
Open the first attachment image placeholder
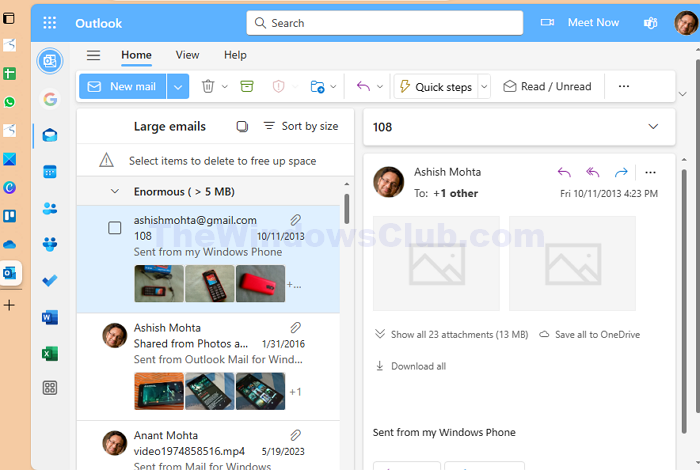[x=436, y=263]
